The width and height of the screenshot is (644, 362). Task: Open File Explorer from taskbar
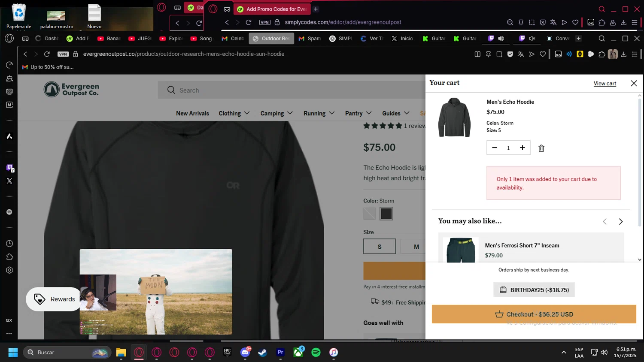click(121, 352)
